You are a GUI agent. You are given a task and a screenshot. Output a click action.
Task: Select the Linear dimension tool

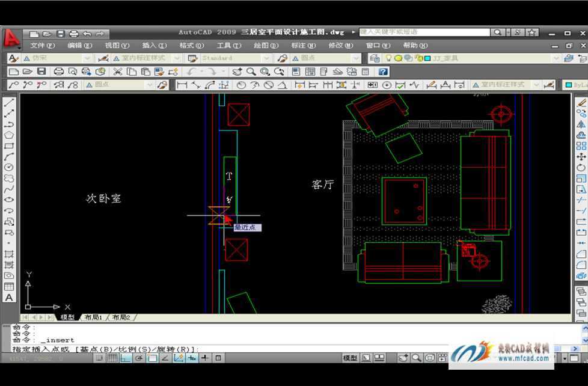(182, 85)
